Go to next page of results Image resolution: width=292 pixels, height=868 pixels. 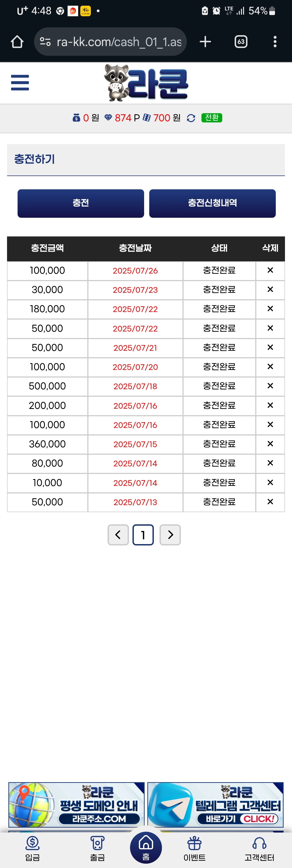pyautogui.click(x=170, y=535)
